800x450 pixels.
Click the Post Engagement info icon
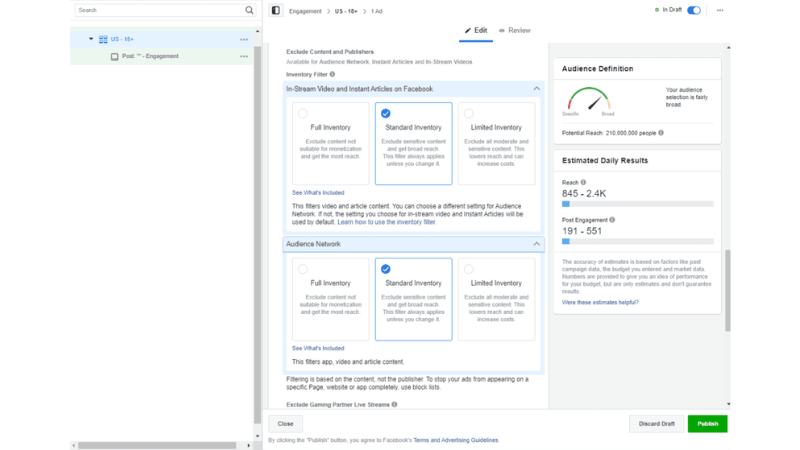click(x=612, y=220)
